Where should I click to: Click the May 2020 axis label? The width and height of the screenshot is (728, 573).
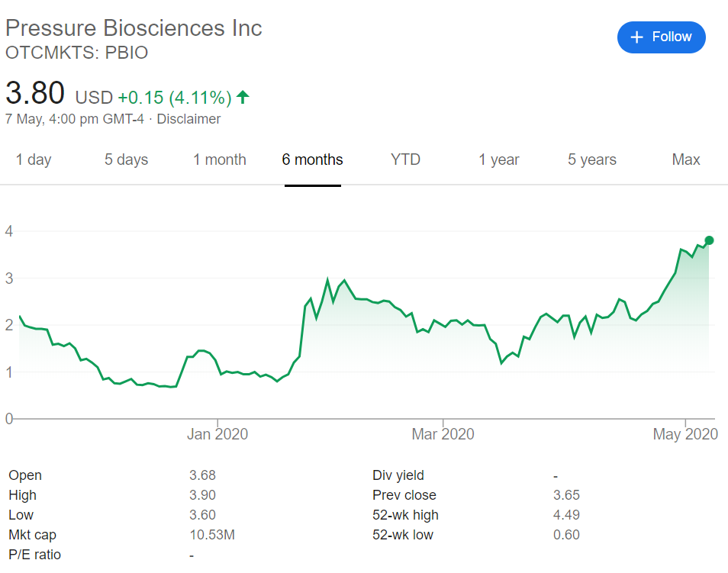click(x=685, y=434)
